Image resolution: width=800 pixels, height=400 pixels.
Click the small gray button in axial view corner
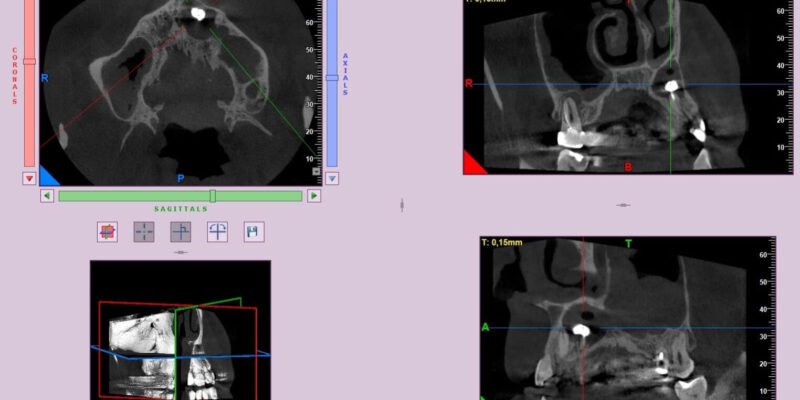click(x=316, y=171)
